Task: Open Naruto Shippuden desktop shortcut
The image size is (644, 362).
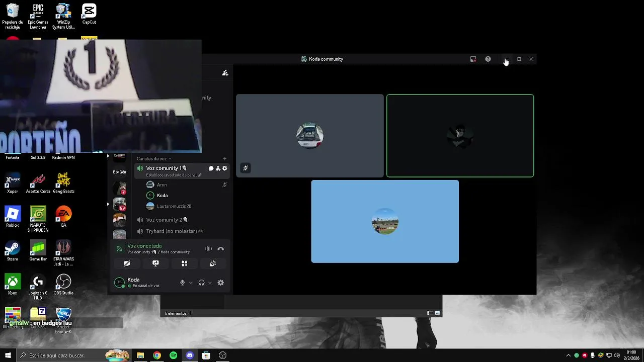Action: point(38,219)
